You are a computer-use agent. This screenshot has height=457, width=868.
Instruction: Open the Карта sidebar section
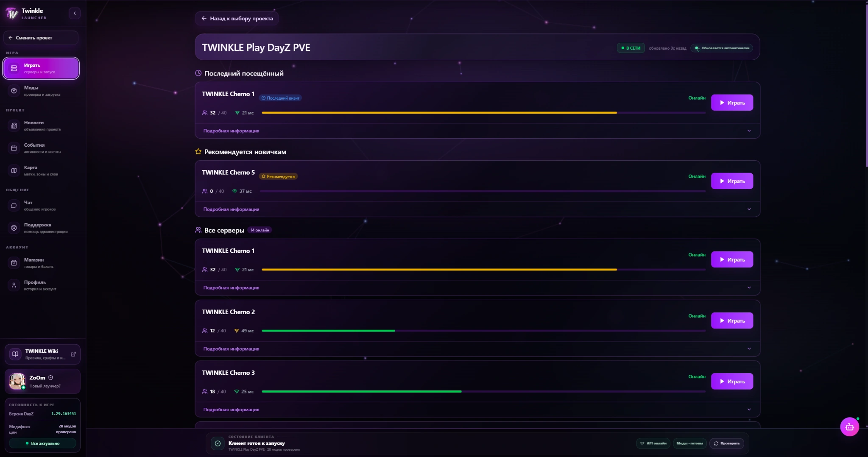click(x=41, y=170)
